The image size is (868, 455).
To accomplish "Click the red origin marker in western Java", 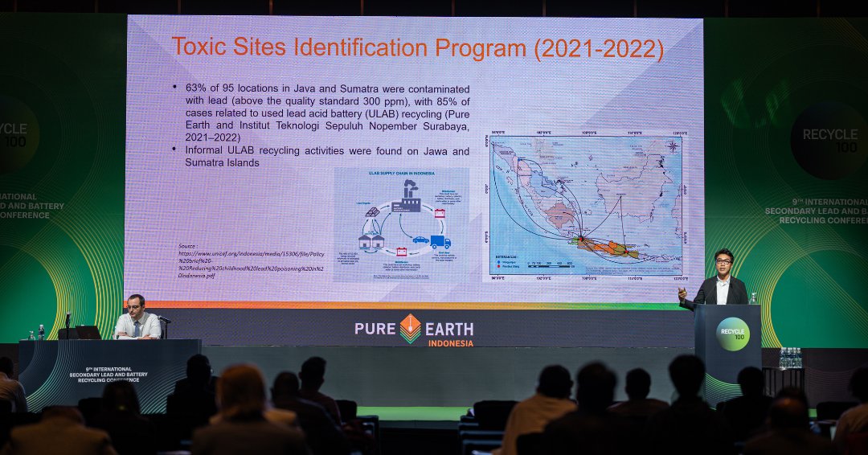I will [x=581, y=240].
